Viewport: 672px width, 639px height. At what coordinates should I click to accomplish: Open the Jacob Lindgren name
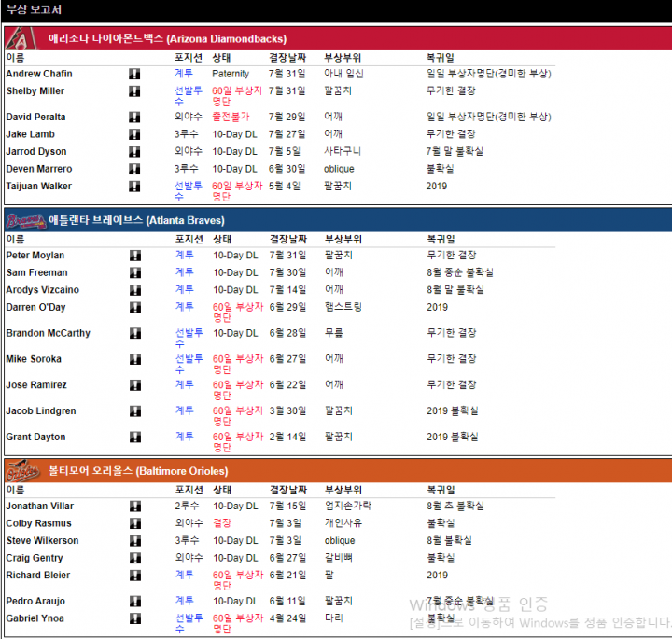pyautogui.click(x=41, y=410)
